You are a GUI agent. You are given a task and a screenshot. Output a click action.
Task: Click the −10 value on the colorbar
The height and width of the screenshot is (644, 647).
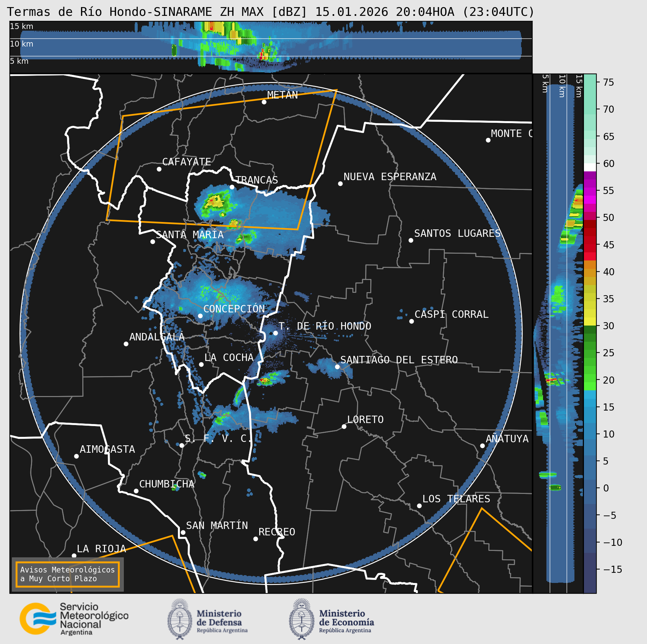click(613, 542)
